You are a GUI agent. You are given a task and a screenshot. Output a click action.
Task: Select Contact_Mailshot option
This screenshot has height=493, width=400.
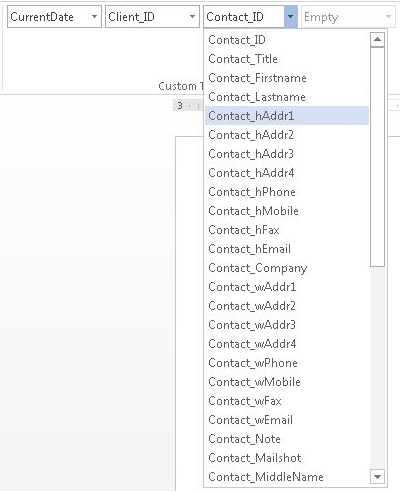coord(287,458)
